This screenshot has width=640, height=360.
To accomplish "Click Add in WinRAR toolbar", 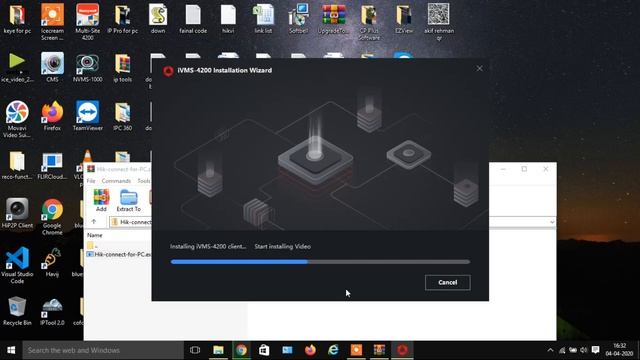I will point(101,200).
